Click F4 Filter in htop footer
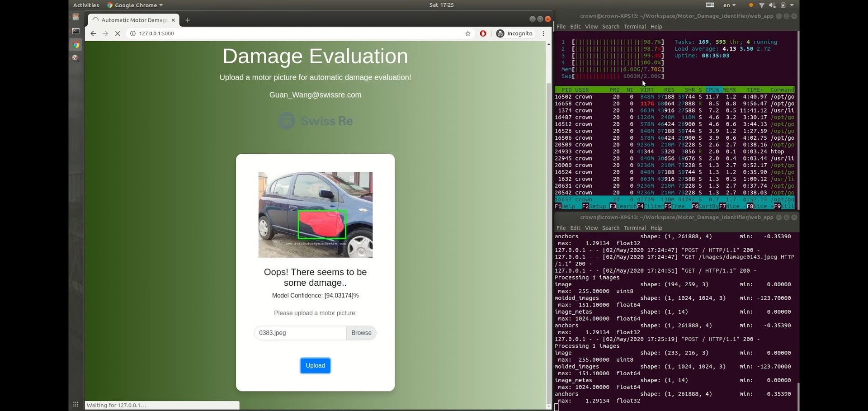 click(x=651, y=206)
